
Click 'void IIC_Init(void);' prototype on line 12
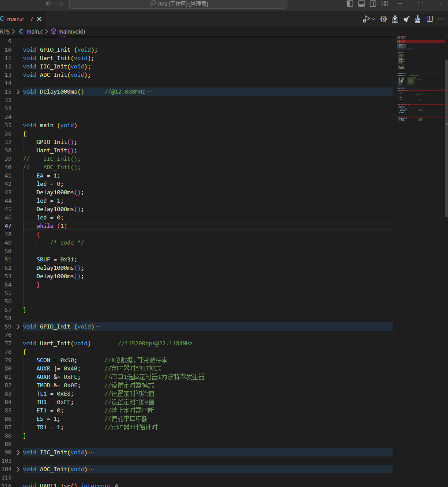57,67
